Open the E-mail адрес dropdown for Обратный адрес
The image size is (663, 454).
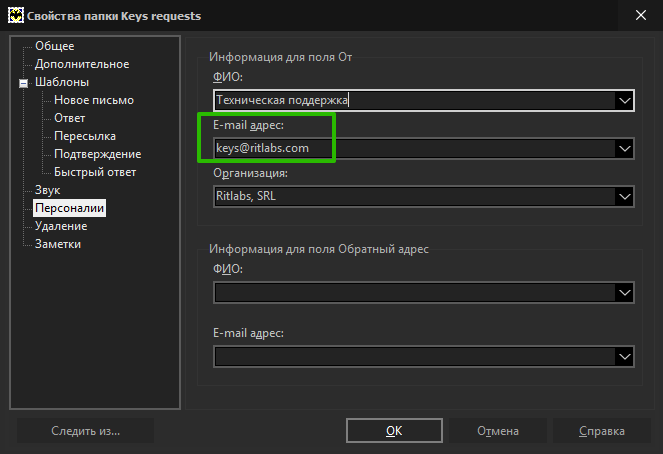[x=625, y=357]
